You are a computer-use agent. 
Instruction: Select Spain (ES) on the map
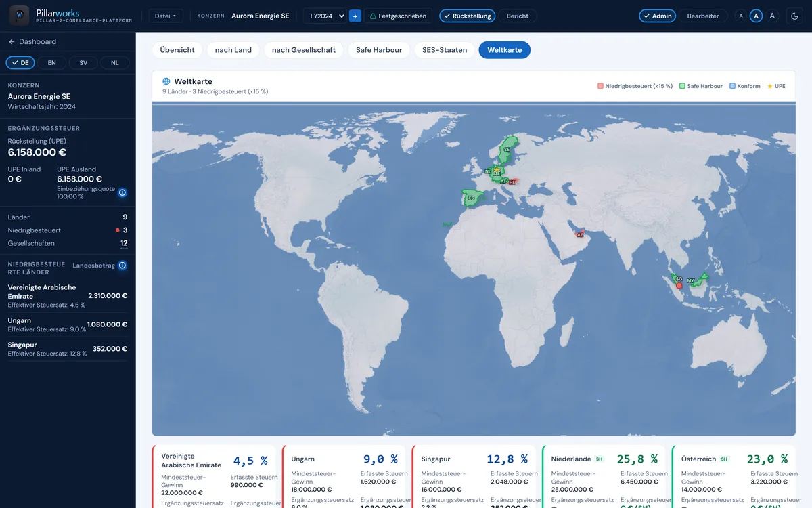click(472, 198)
